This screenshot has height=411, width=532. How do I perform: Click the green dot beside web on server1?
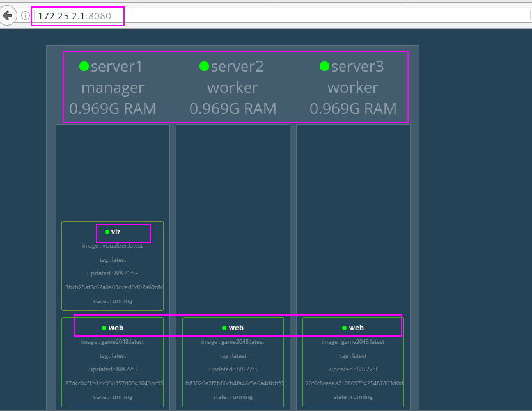point(104,328)
